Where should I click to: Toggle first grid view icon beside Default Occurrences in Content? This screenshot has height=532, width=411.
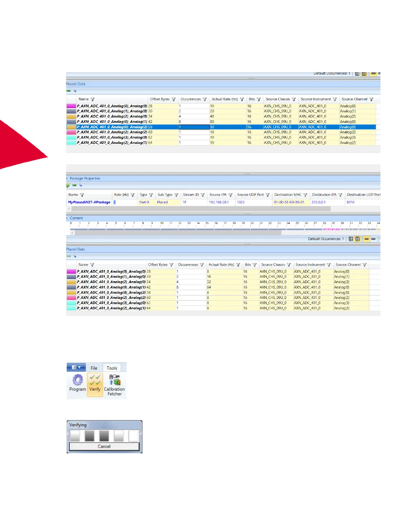coord(351,239)
